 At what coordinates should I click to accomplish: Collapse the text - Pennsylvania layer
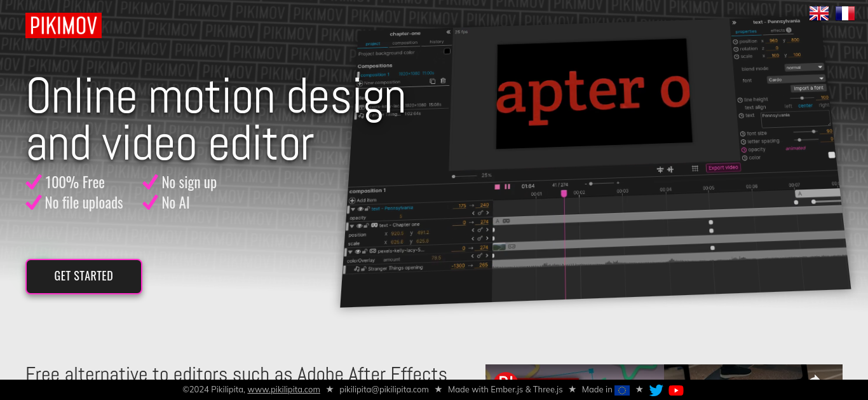pyautogui.click(x=353, y=209)
